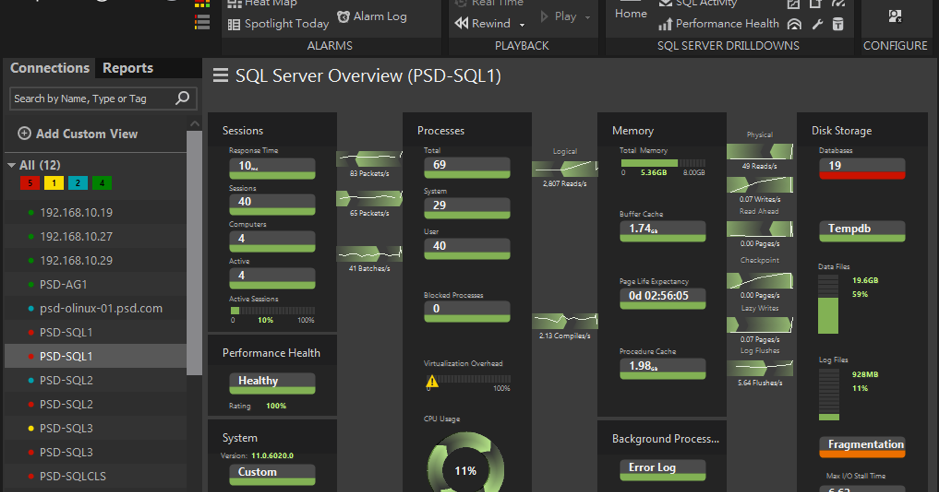
Task: Click the Virtualization Overhead warning icon
Action: 432,381
